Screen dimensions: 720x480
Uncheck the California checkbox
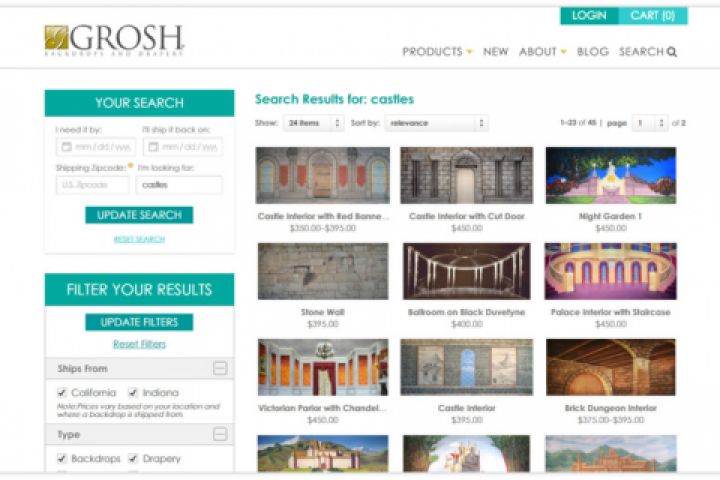coord(62,392)
